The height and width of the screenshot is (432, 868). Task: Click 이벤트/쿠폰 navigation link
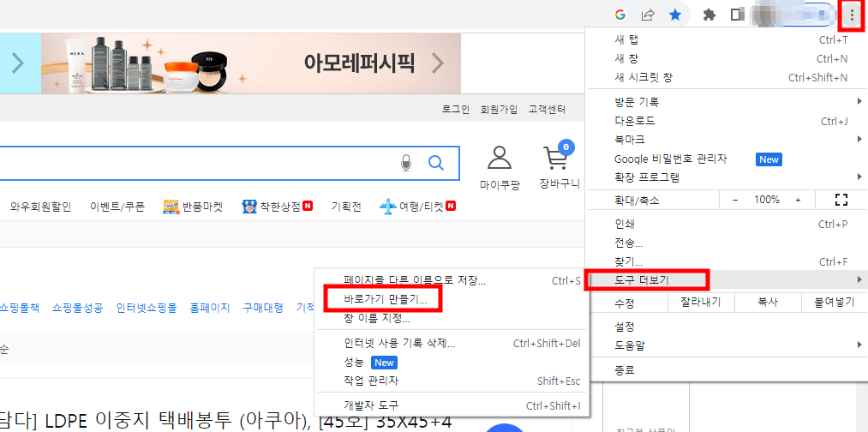click(x=117, y=207)
